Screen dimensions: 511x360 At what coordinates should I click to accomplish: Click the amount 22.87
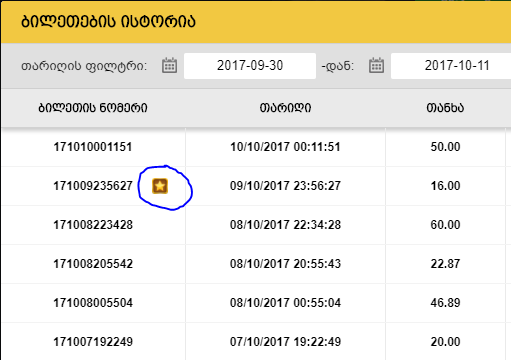(445, 264)
